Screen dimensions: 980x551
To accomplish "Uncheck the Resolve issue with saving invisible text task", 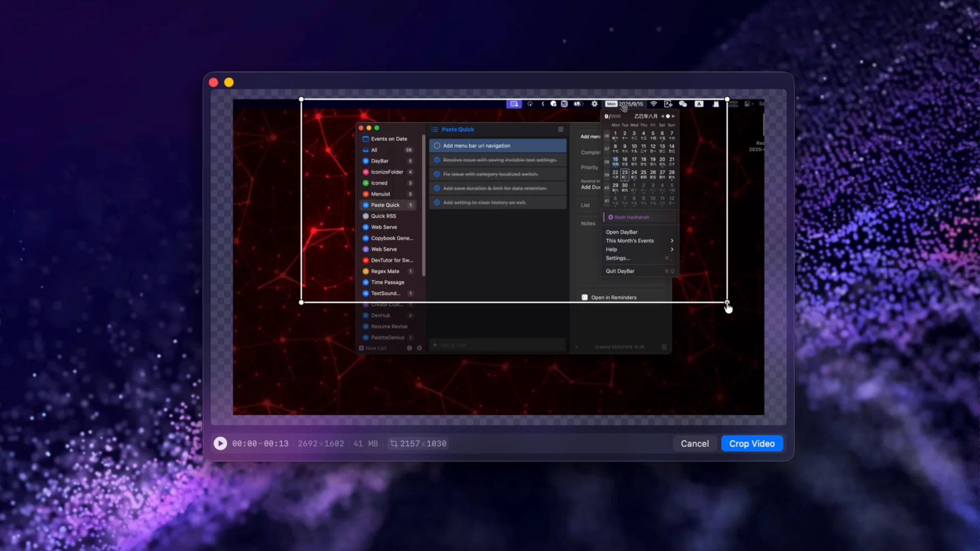I will point(437,160).
